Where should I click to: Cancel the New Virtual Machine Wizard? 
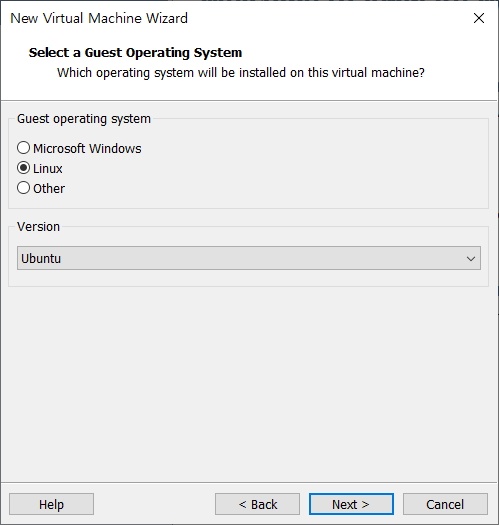tap(445, 504)
